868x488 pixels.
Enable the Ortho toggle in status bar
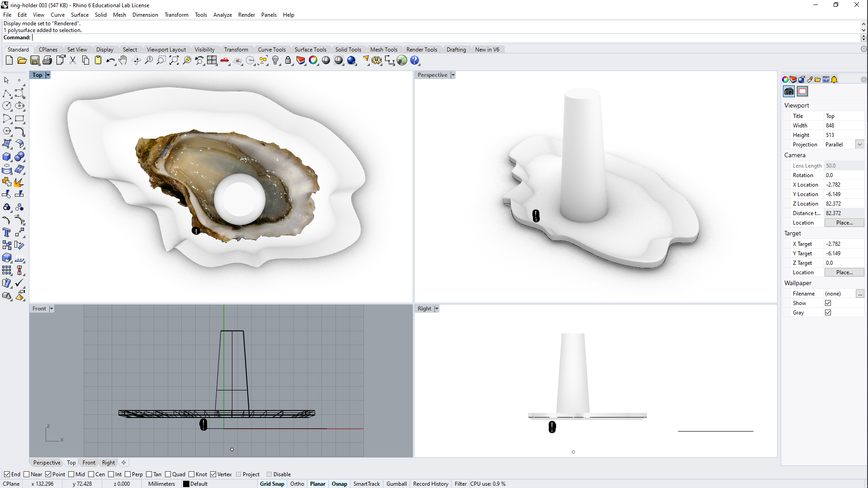click(297, 483)
